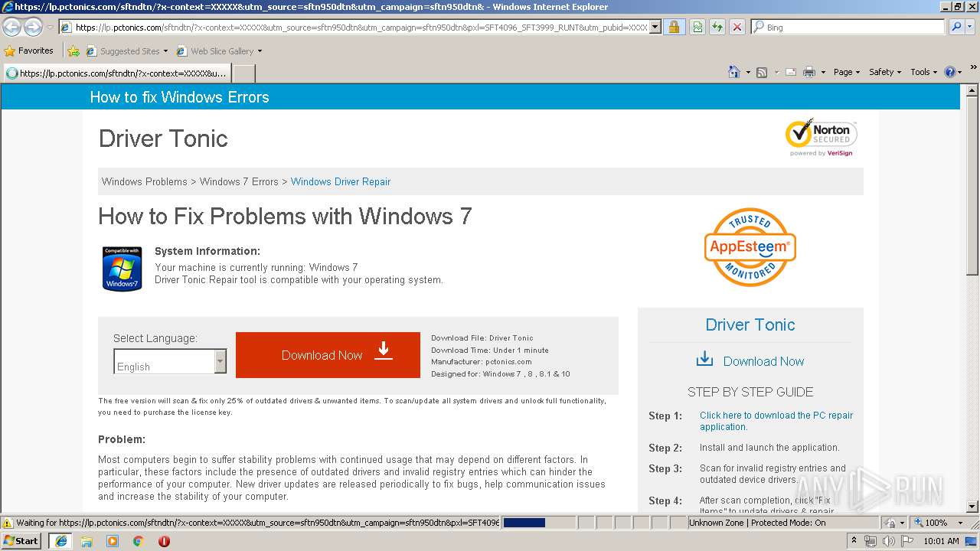Screen dimensions: 980x551
Task: Click 'Click here to download the PC repair' link
Action: click(x=776, y=421)
